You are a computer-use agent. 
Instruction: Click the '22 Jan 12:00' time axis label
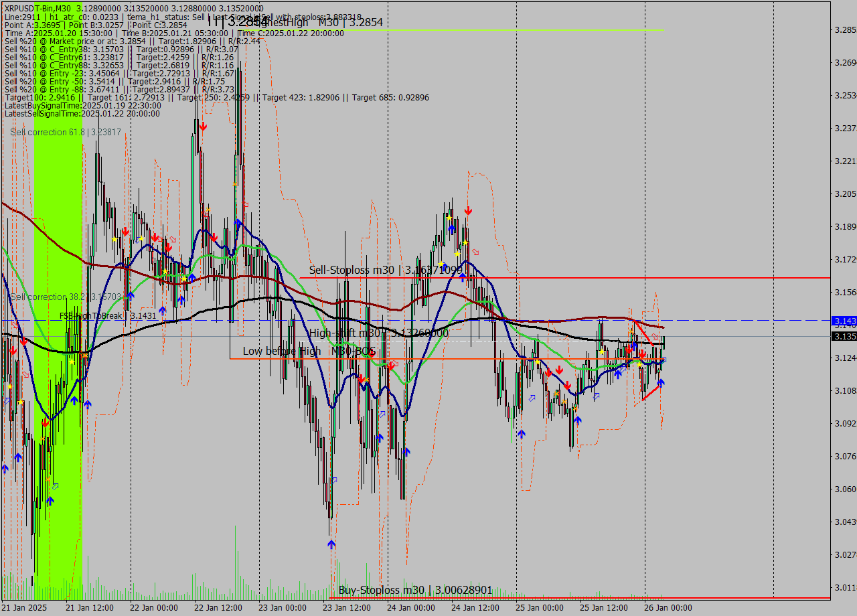pyautogui.click(x=218, y=608)
